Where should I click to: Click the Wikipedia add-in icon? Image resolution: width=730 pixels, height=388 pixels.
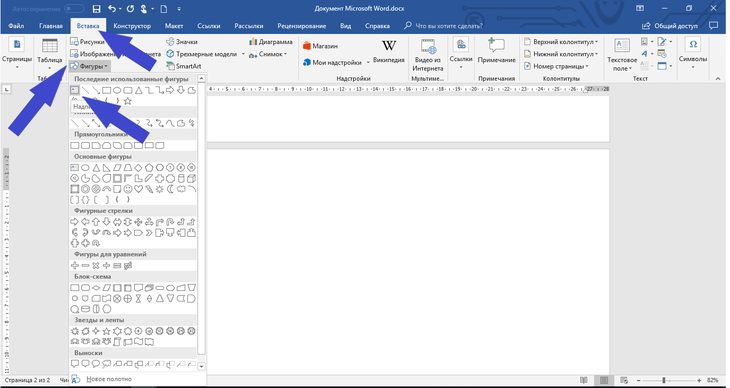point(389,46)
